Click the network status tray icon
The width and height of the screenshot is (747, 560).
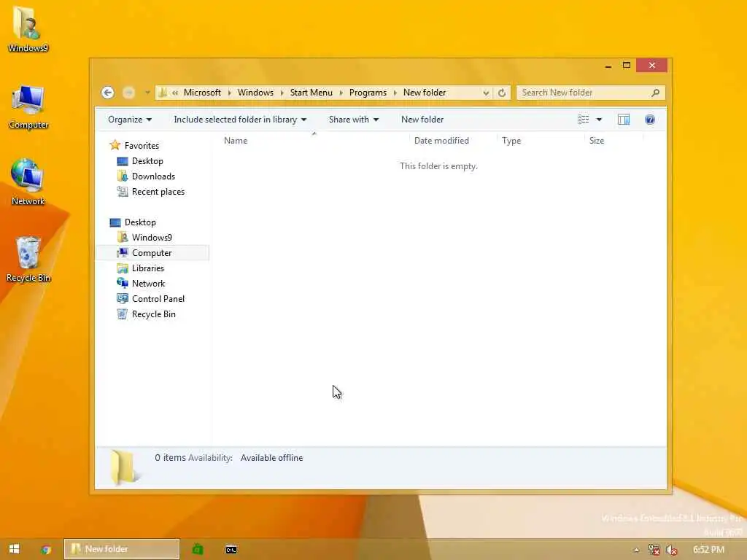coord(654,550)
